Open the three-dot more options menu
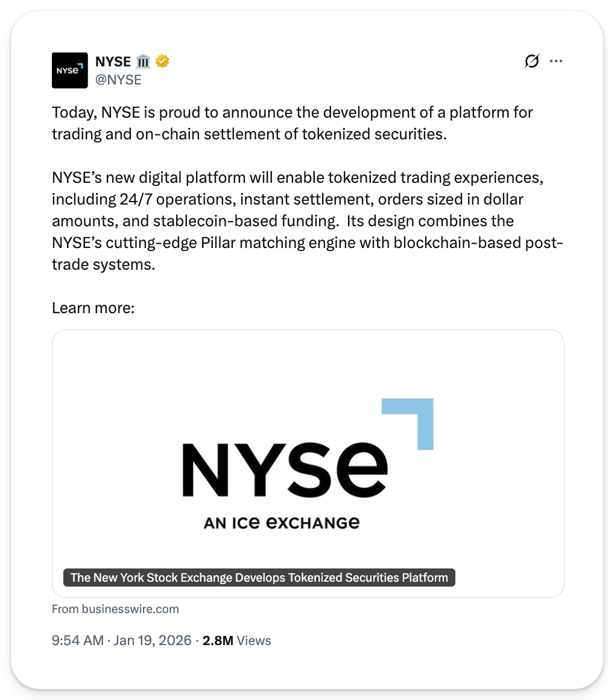This screenshot has height=700, width=614. pyautogui.click(x=556, y=61)
